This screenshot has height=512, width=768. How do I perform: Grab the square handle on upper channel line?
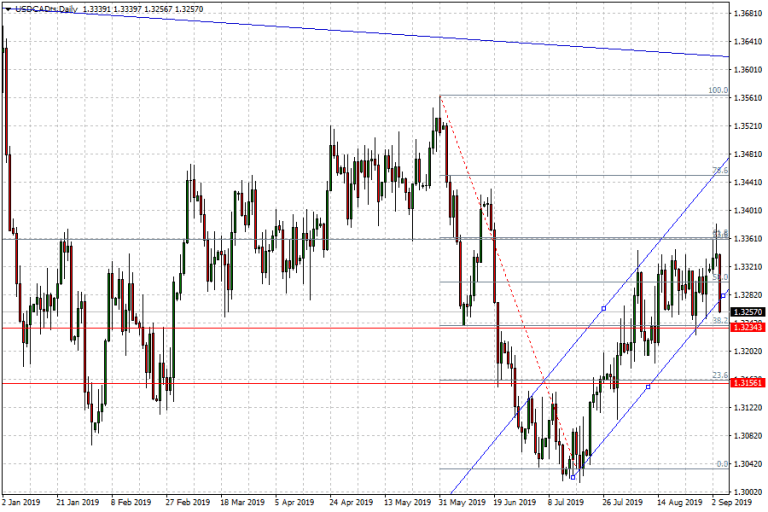point(603,308)
